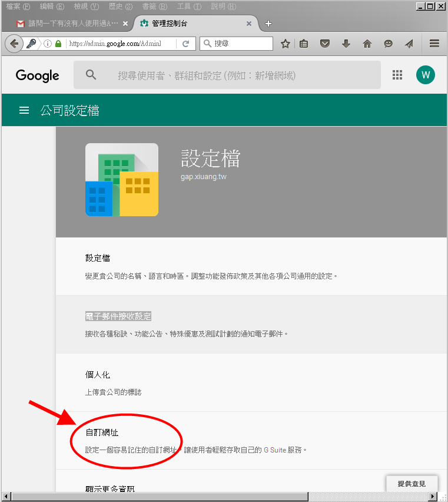Click the green padlock security icon

coord(58,44)
